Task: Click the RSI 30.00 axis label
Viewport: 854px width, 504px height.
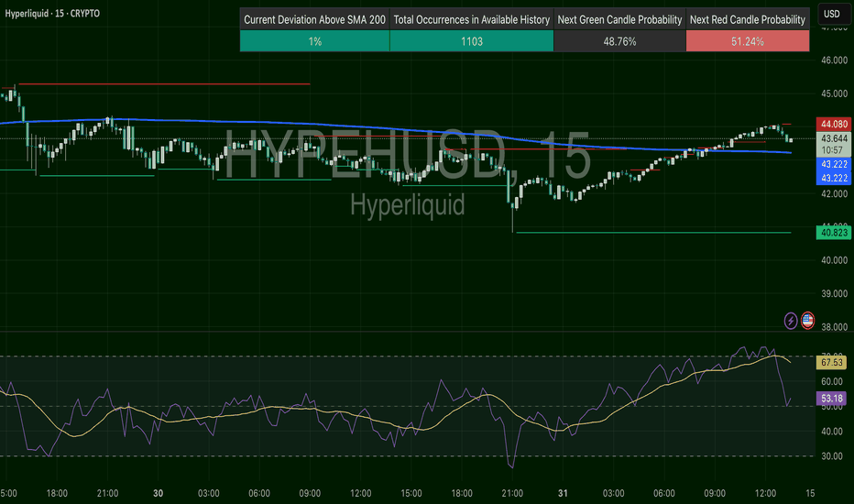Action: click(832, 456)
